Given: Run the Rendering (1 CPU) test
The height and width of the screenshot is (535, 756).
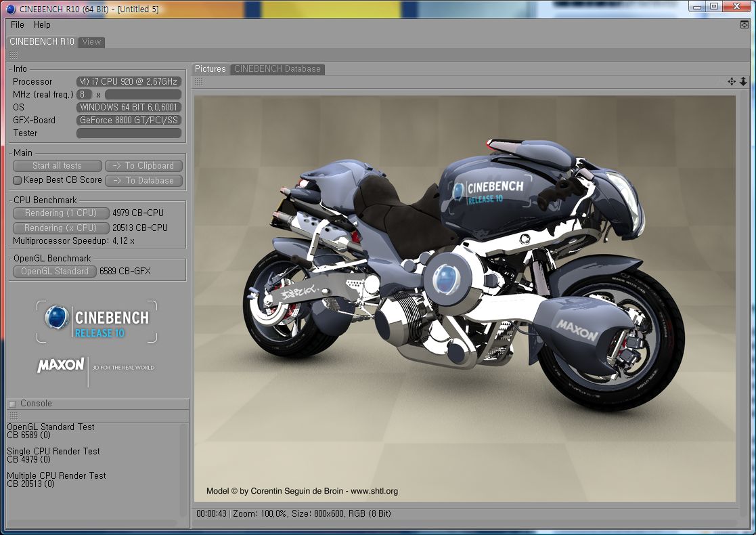Looking at the screenshot, I should 61,213.
